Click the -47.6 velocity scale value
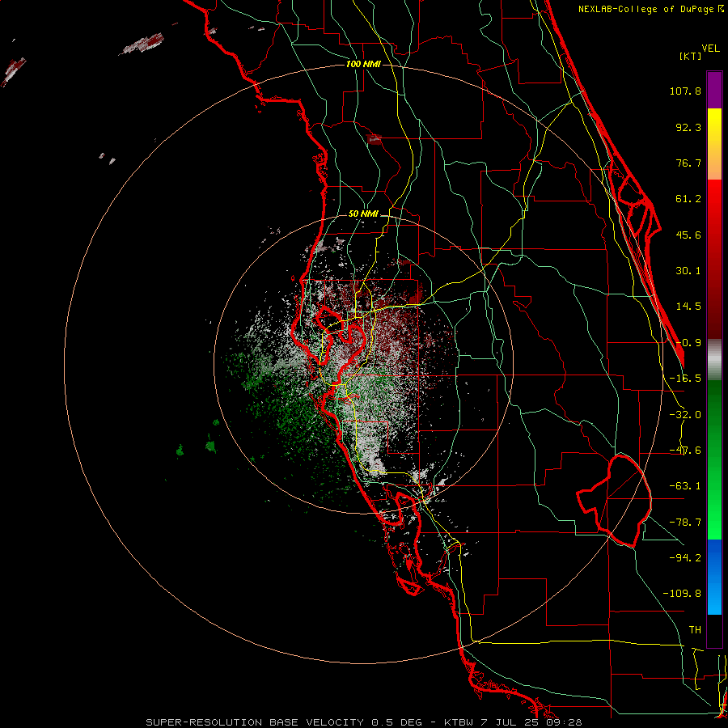This screenshot has height=728, width=728. point(685,451)
